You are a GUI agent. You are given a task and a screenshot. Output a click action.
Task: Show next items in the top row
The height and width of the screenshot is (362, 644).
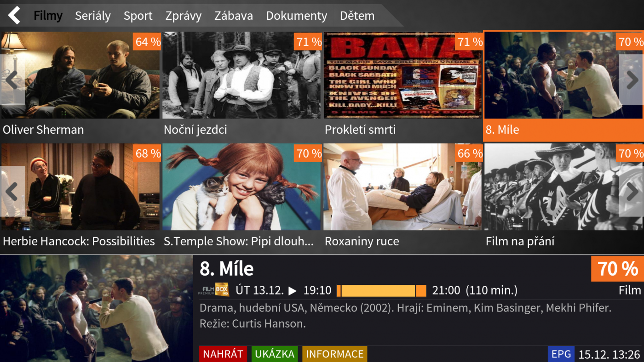[632, 80]
